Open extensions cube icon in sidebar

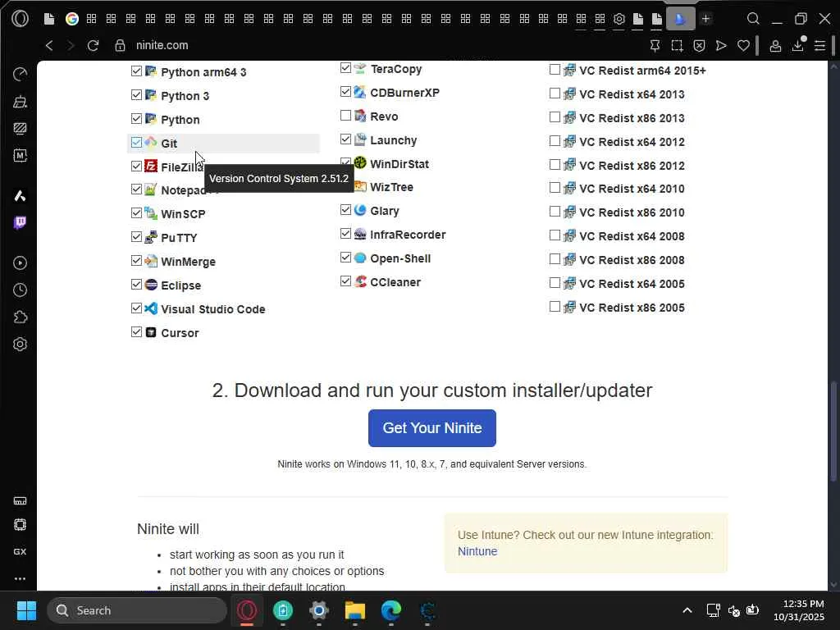[x=20, y=317]
